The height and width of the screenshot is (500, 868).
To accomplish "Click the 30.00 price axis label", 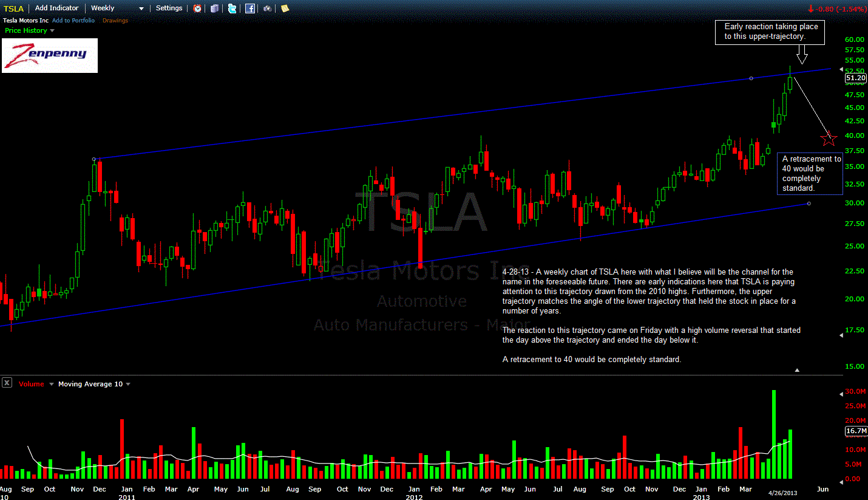I will (x=855, y=203).
